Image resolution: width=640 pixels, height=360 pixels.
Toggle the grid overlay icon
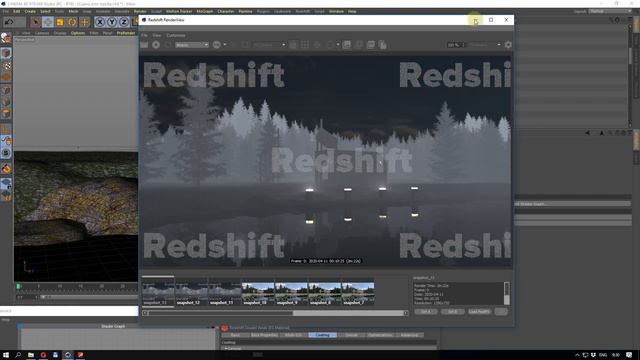point(304,44)
